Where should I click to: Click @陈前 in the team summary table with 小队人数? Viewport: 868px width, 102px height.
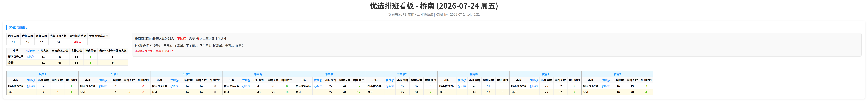tap(31, 57)
